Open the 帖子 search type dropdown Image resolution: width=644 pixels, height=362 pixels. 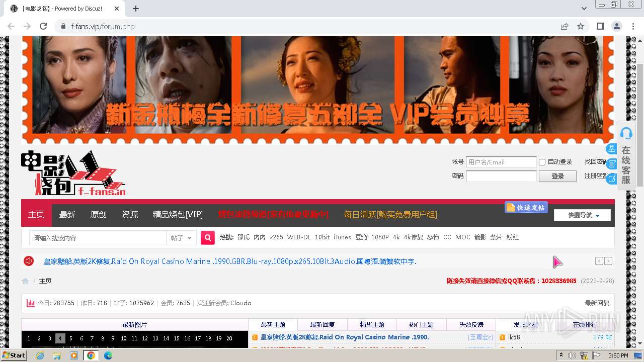[181, 238]
